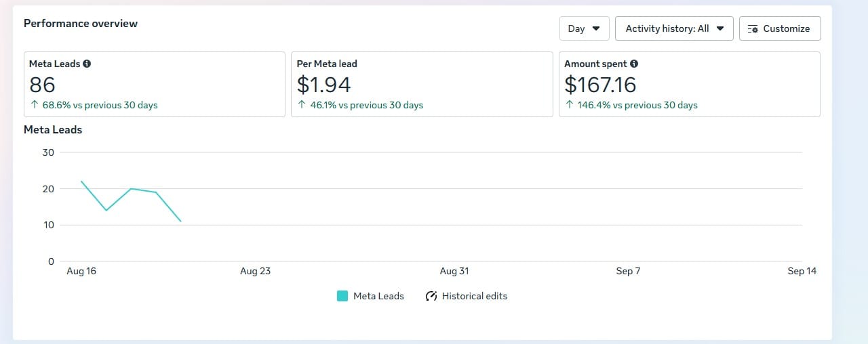Select the Meta Leads metric card showing 86

[155, 84]
